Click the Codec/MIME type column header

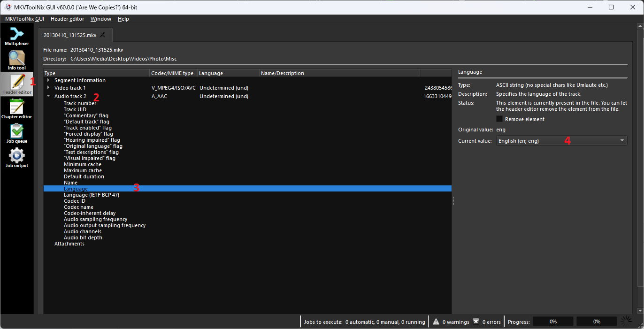(x=172, y=73)
